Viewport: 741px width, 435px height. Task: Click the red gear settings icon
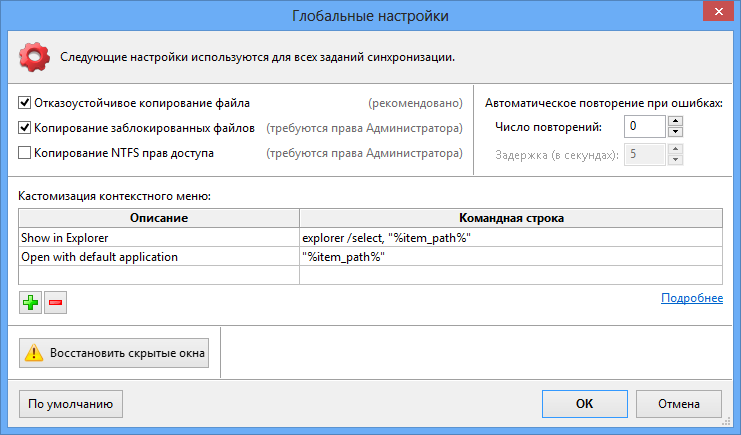coord(35,57)
